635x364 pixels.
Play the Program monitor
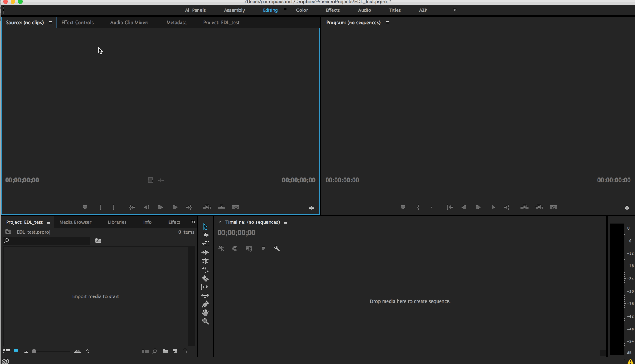pyautogui.click(x=478, y=207)
